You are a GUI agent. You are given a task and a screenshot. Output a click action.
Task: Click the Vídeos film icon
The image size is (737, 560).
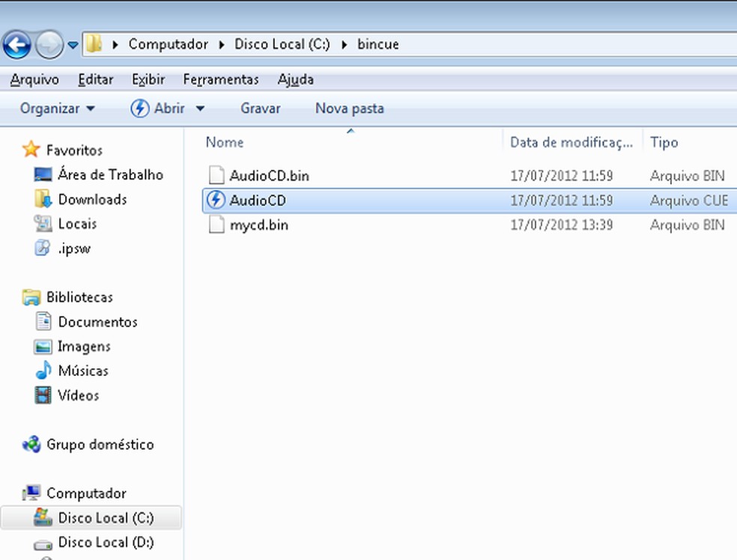(43, 395)
